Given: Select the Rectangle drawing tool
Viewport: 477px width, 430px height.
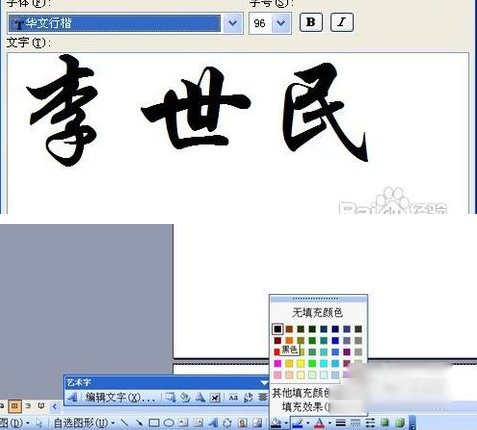Looking at the screenshot, I should tap(154, 423).
